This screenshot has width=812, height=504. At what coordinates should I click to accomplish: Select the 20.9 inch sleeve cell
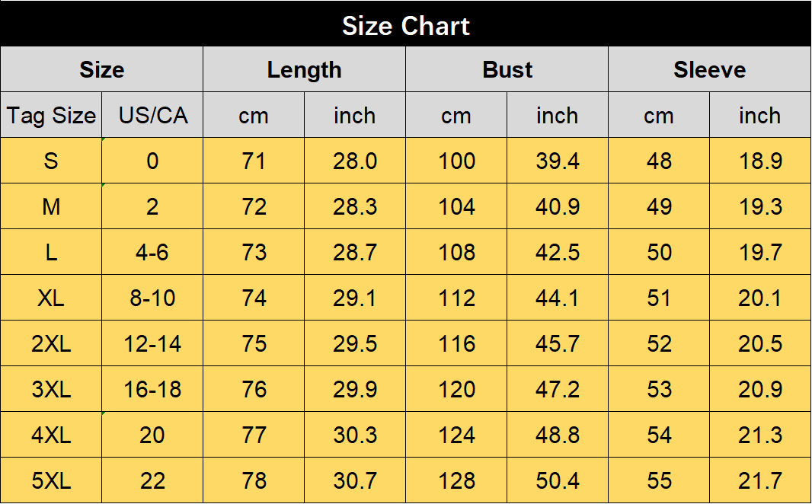(x=760, y=389)
